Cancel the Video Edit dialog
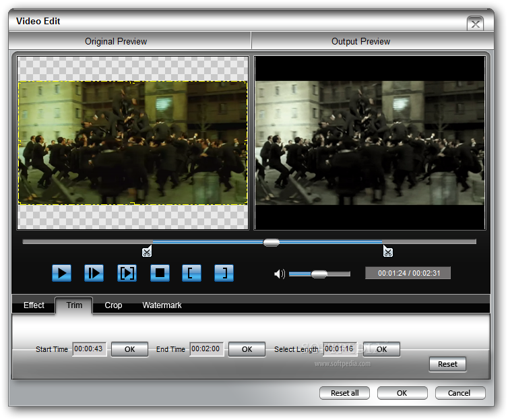Image resolution: width=508 pixels, height=420 pixels. 460,393
